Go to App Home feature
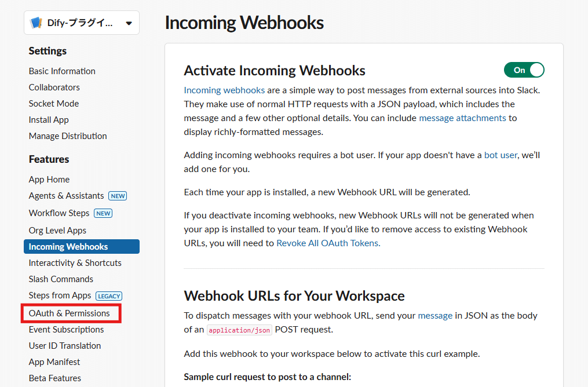Image resolution: width=588 pixels, height=387 pixels. coord(49,180)
